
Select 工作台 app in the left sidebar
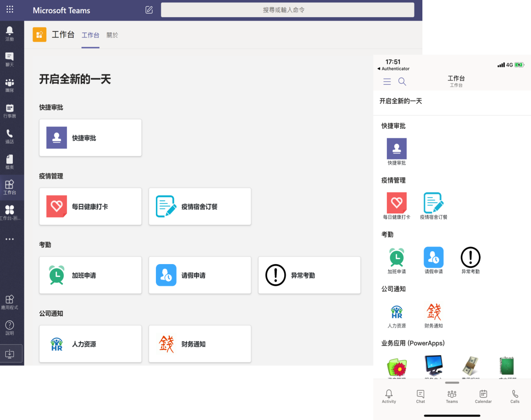click(x=10, y=187)
